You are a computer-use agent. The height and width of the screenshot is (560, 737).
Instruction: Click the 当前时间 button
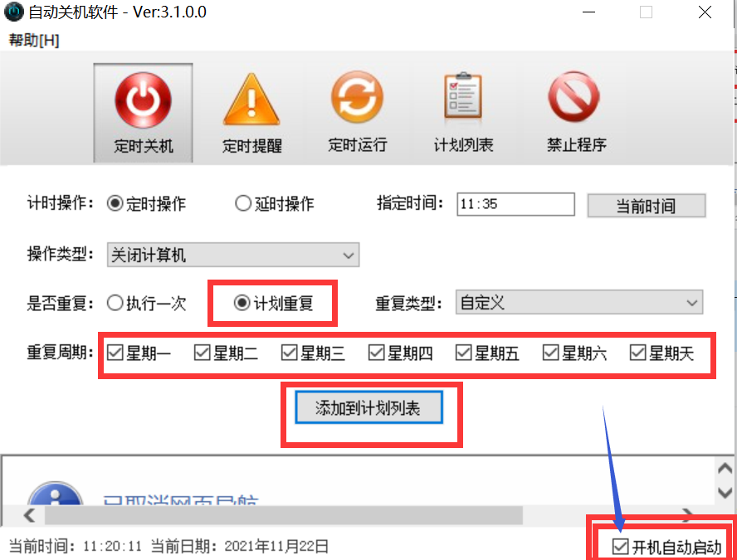coord(647,205)
